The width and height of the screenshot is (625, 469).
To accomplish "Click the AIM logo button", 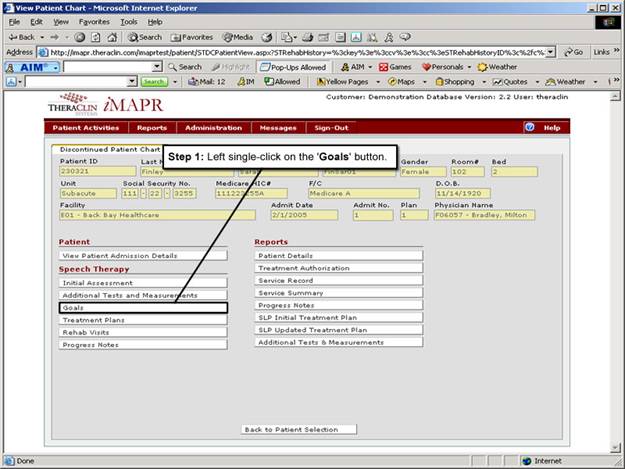I will [32, 67].
